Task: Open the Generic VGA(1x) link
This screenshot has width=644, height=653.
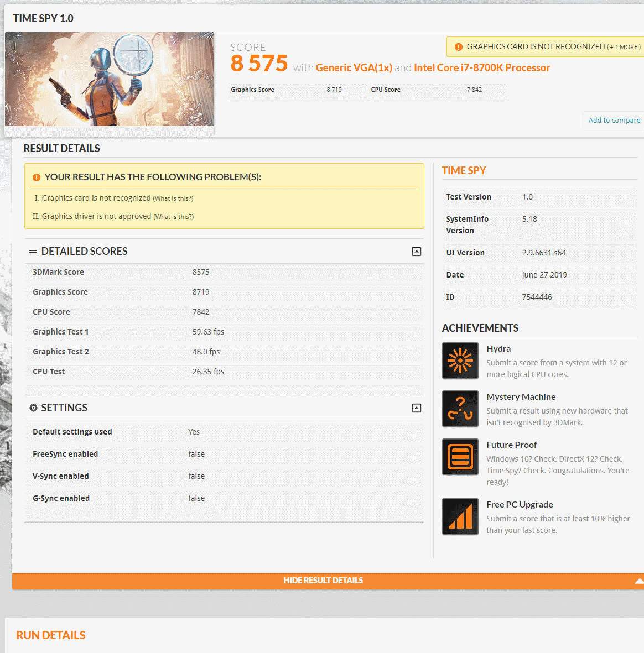Action: [354, 68]
